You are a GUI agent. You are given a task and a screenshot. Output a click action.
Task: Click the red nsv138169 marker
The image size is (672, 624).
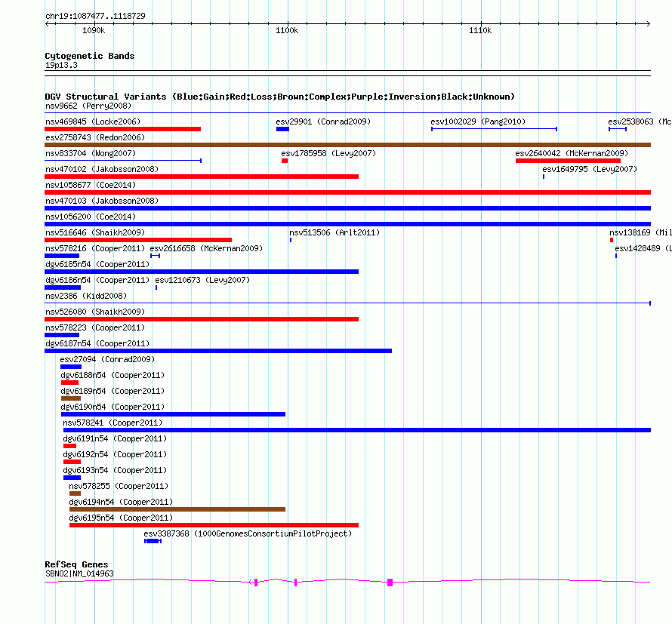pyautogui.click(x=612, y=240)
